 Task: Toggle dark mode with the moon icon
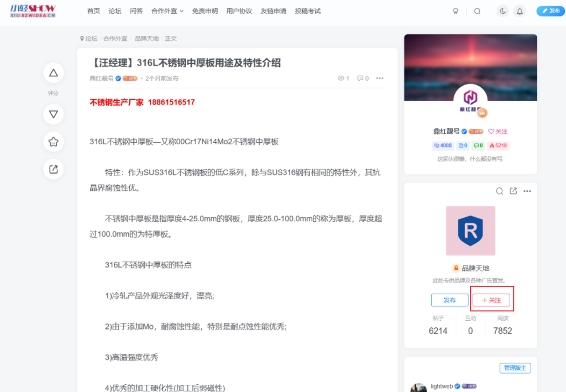tap(502, 11)
